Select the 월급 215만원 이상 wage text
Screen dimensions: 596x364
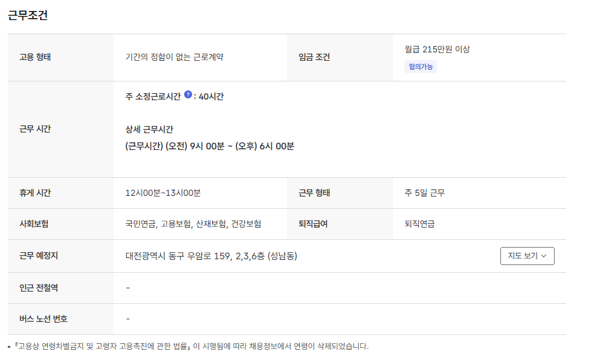[437, 49]
